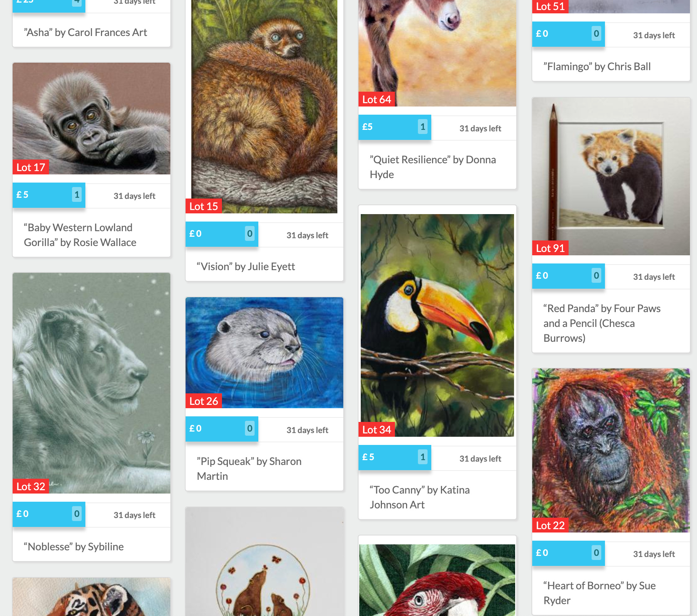This screenshot has width=697, height=616.
Task: Click "Asha" by Carol Frances Art title
Action: pos(85,32)
